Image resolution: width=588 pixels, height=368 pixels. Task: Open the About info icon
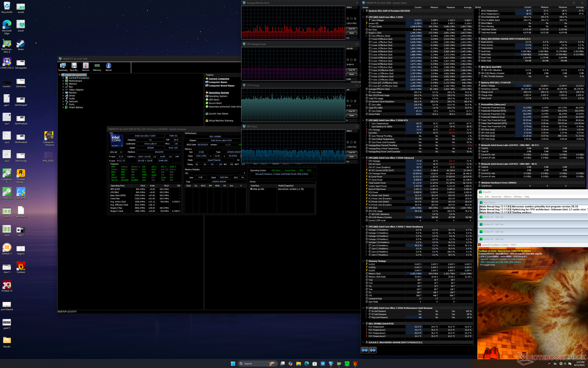(x=108, y=67)
